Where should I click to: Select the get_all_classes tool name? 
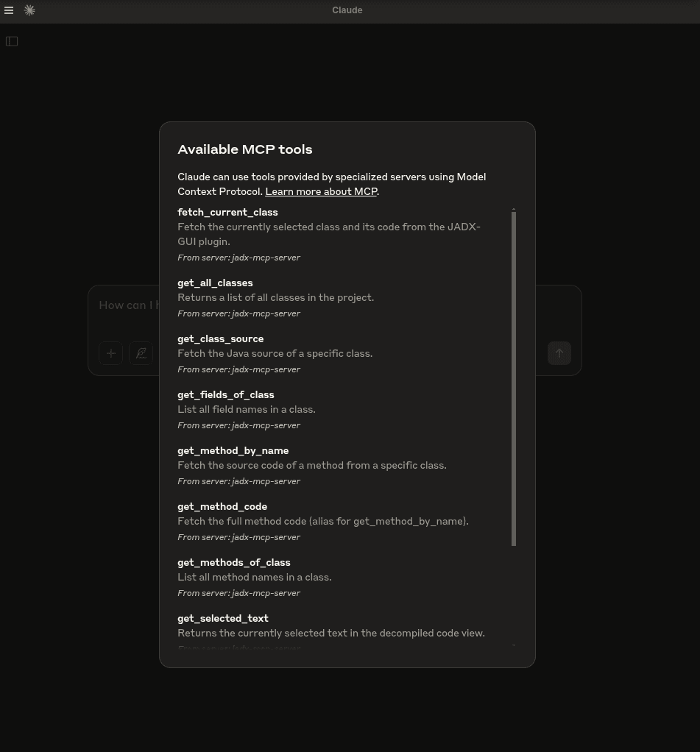[x=215, y=283]
